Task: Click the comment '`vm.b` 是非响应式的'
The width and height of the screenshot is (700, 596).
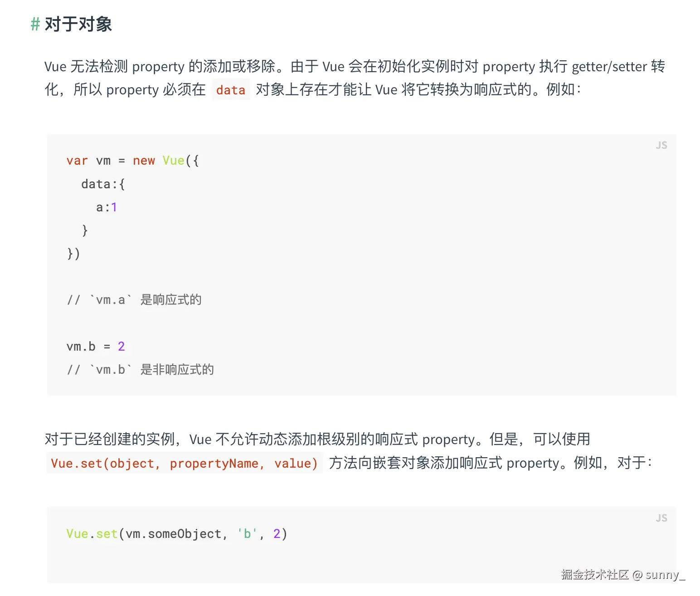Action: coord(140,370)
